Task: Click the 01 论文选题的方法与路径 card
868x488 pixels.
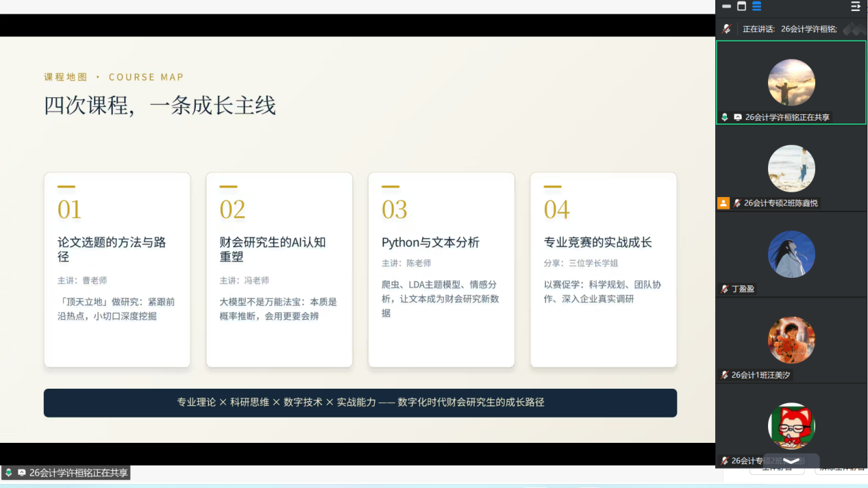Action: [117, 270]
